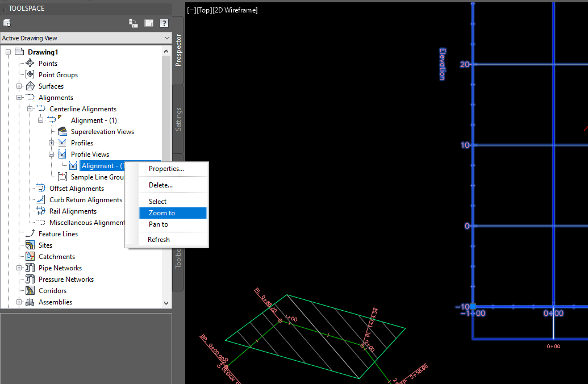This screenshot has height=384, width=588.
Task: Open the Active Drawing View dropdown
Action: (166, 37)
